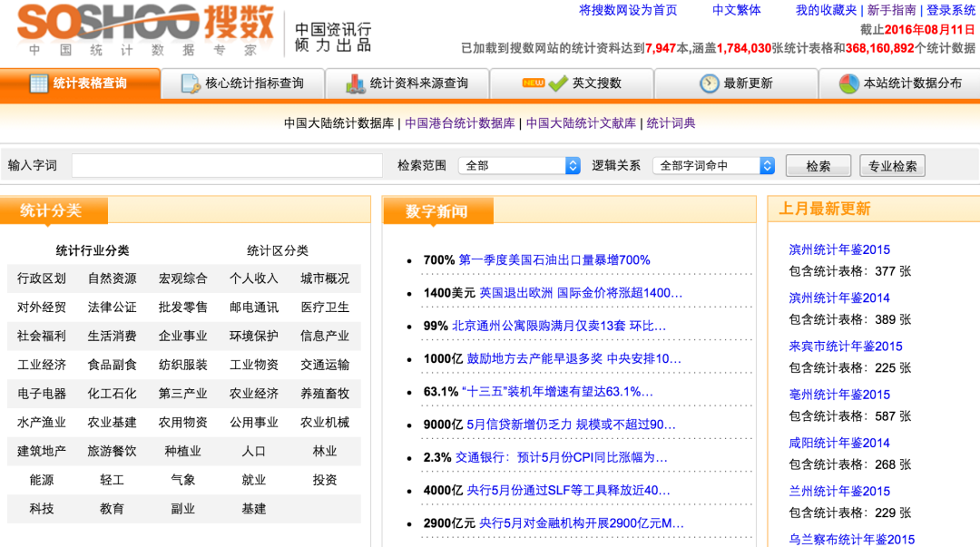Click the bar chart icon beside 统计资料来源查询

[355, 83]
